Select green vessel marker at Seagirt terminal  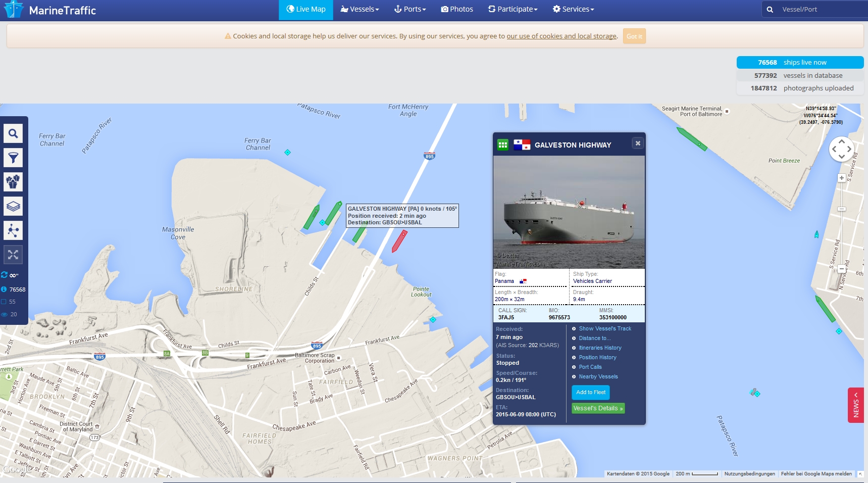[x=692, y=139]
